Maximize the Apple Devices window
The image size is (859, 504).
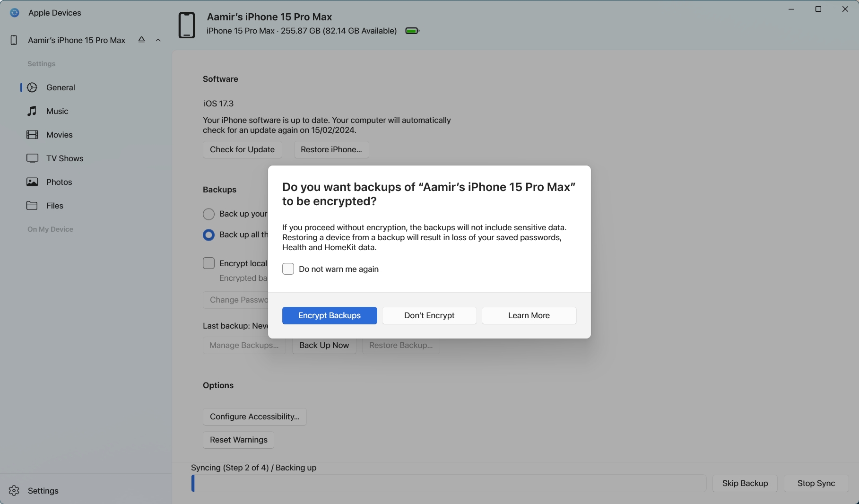[x=818, y=9]
